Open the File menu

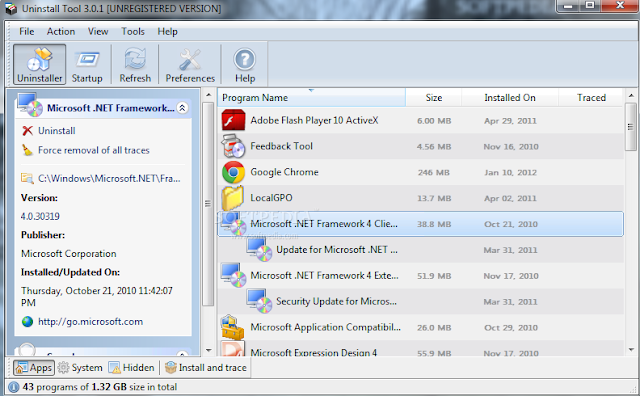[27, 31]
